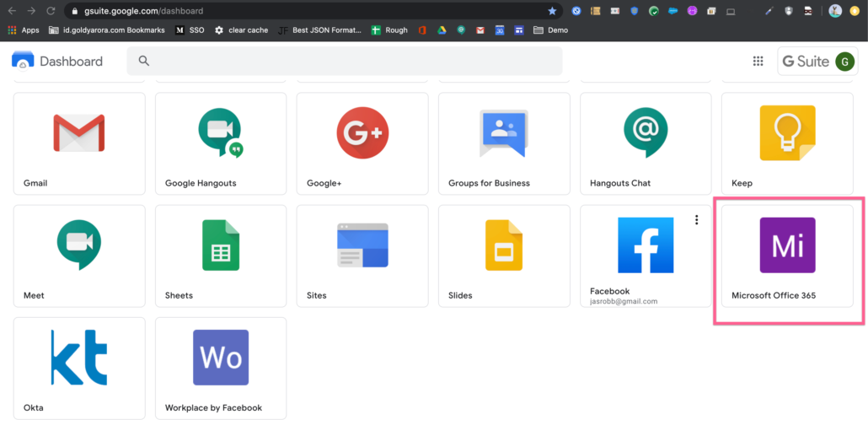Viewport: 868px width, 436px height.
Task: Open the Facebook card three-dot menu
Action: 696,220
